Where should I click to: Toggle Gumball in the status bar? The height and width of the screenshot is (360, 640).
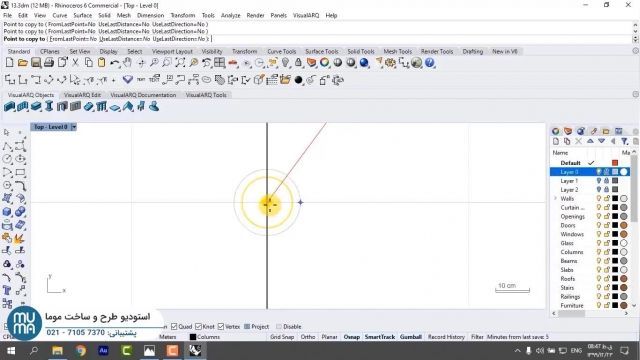tap(411, 337)
